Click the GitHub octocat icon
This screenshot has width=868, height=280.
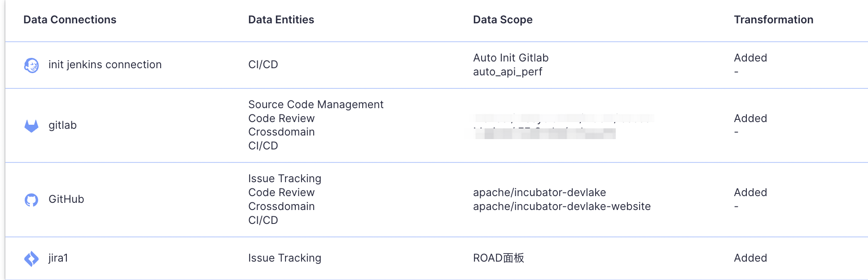[31, 200]
